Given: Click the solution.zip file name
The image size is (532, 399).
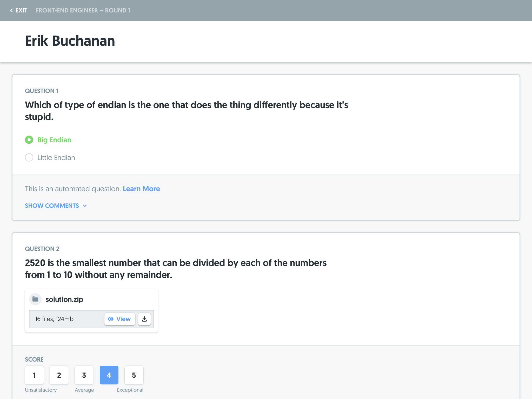Looking at the screenshot, I should click(x=64, y=300).
